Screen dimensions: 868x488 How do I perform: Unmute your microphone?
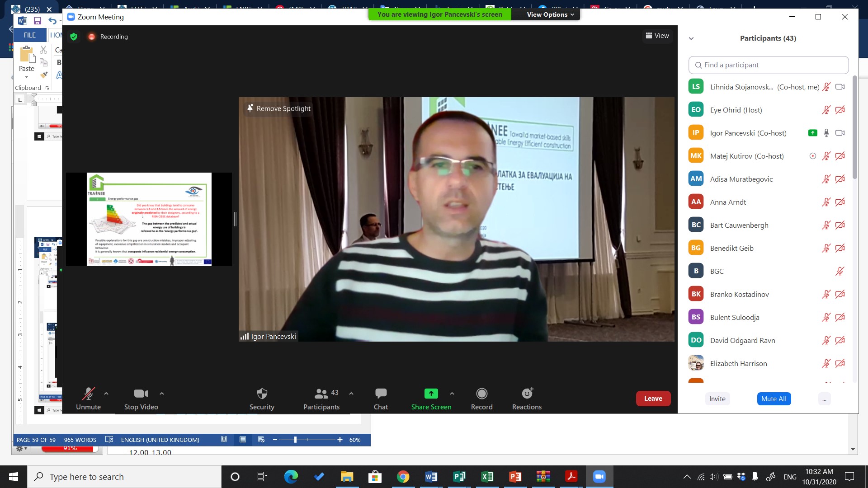88,394
